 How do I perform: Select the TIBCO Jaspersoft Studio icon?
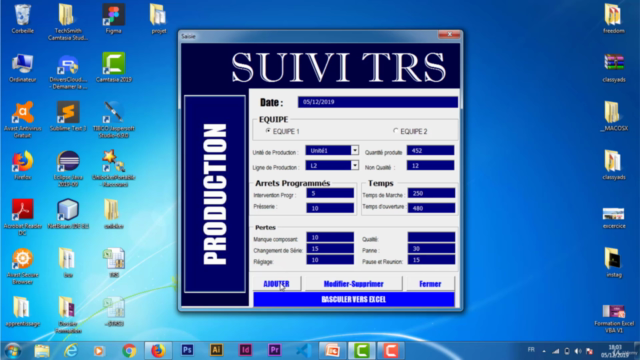pos(113,120)
